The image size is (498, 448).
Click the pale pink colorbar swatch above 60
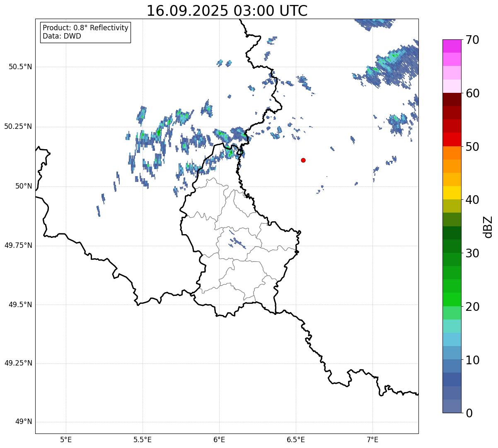coord(452,86)
